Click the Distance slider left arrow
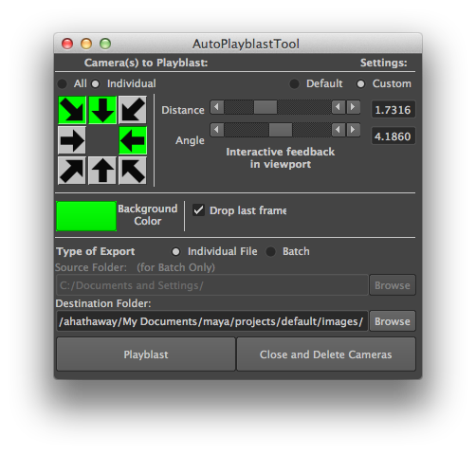 click(x=217, y=107)
